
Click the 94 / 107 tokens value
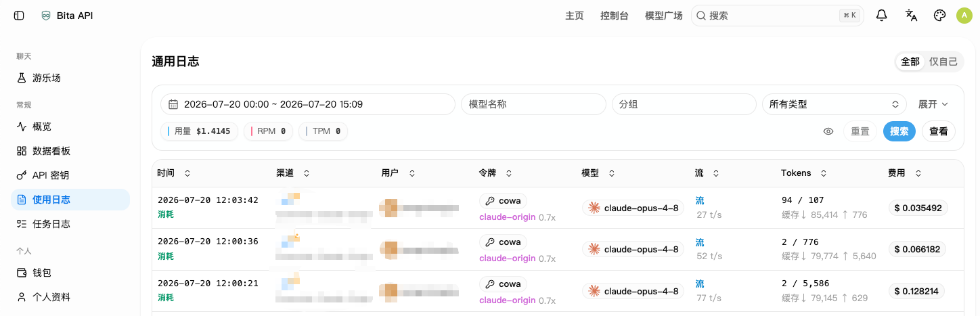click(x=803, y=200)
